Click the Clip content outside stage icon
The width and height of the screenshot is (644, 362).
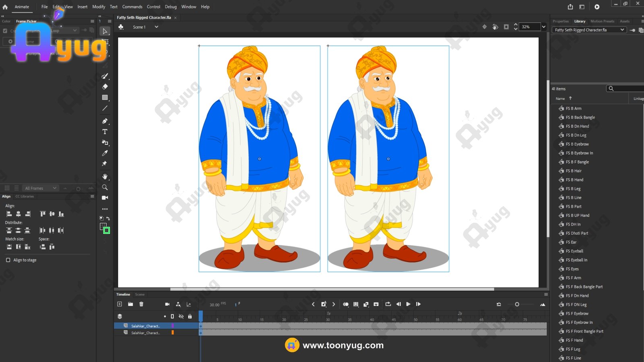click(506, 27)
